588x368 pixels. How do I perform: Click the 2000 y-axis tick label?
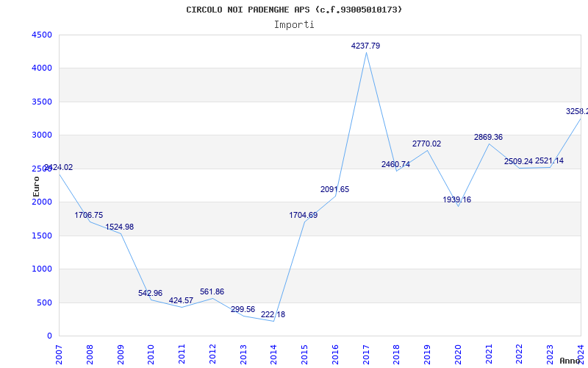tap(42, 202)
